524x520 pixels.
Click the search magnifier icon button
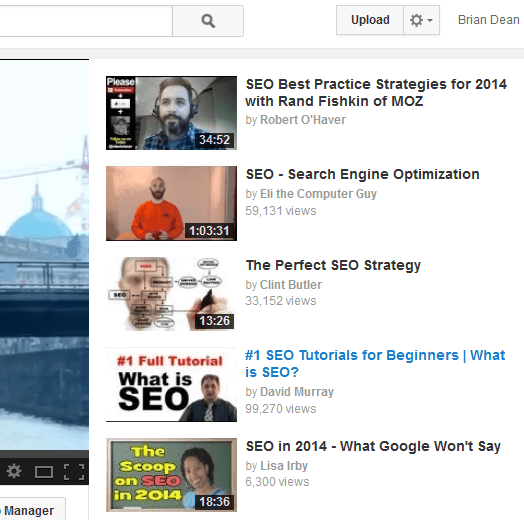[x=208, y=21]
